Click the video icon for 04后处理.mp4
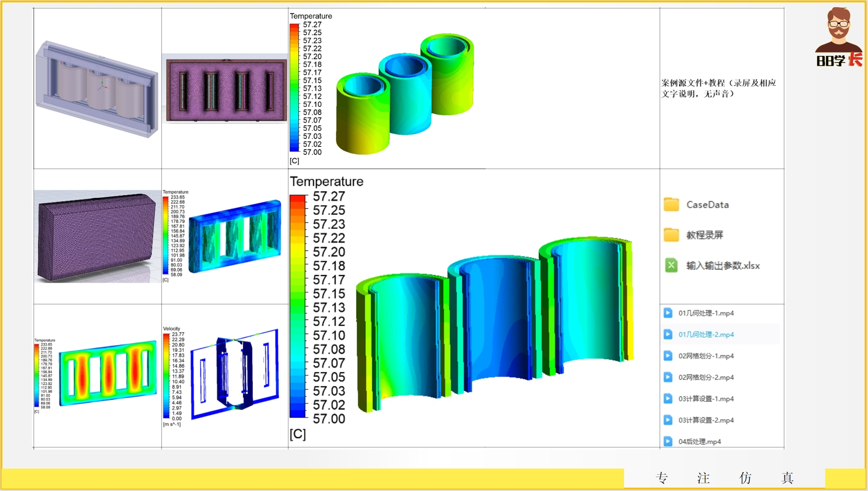The width and height of the screenshot is (868, 491). (x=668, y=441)
